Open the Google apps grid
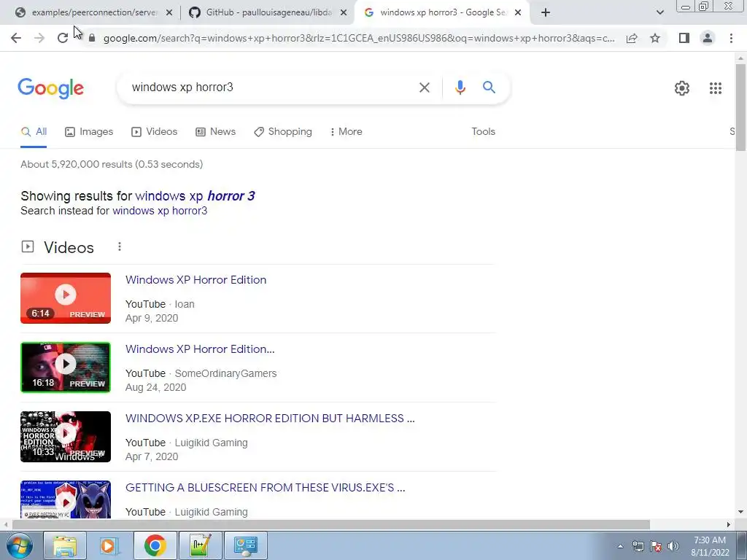This screenshot has width=747, height=560. pos(715,88)
